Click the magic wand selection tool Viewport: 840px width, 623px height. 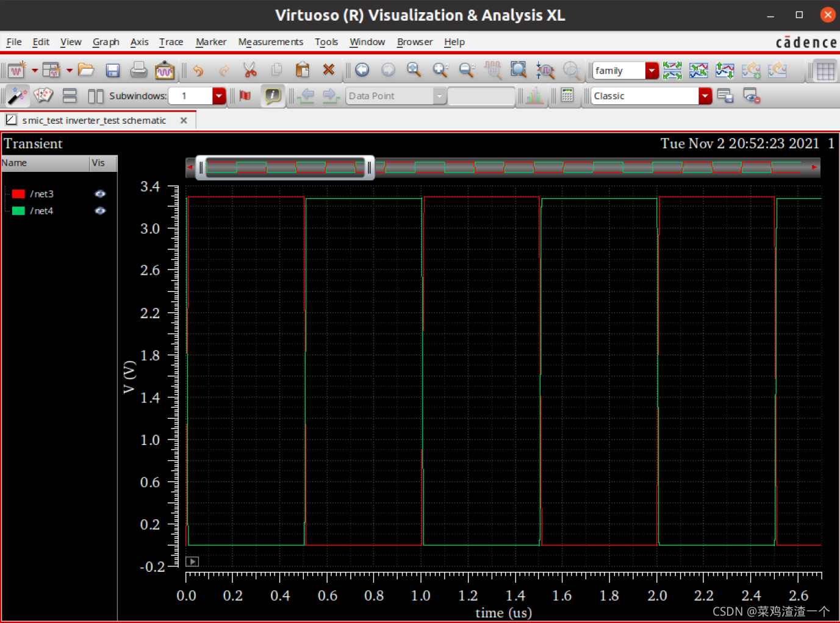(17, 96)
